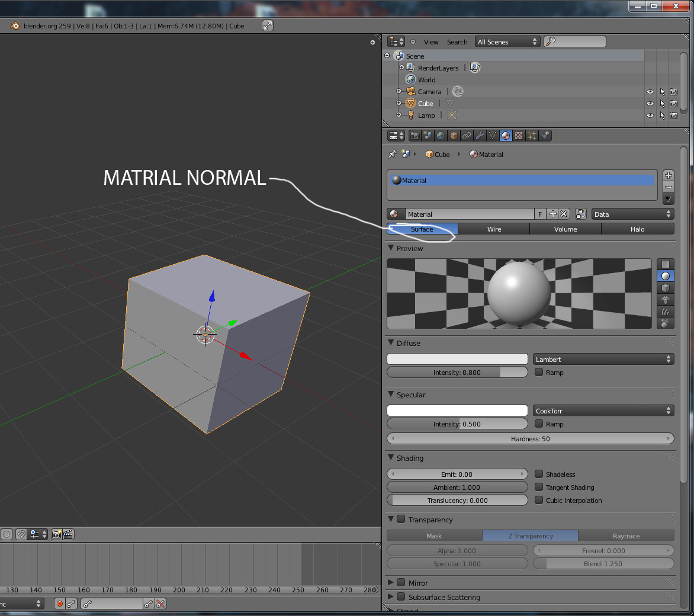Open the Modifiers wrench tab
The width and height of the screenshot is (694, 616).
click(x=480, y=136)
